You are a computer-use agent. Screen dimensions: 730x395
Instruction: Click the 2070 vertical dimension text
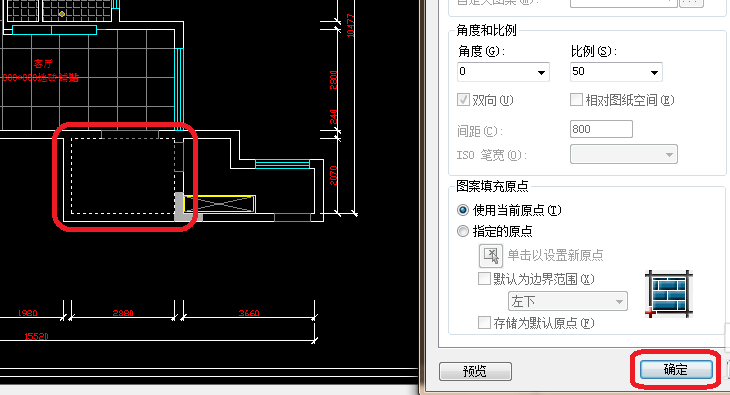click(333, 175)
